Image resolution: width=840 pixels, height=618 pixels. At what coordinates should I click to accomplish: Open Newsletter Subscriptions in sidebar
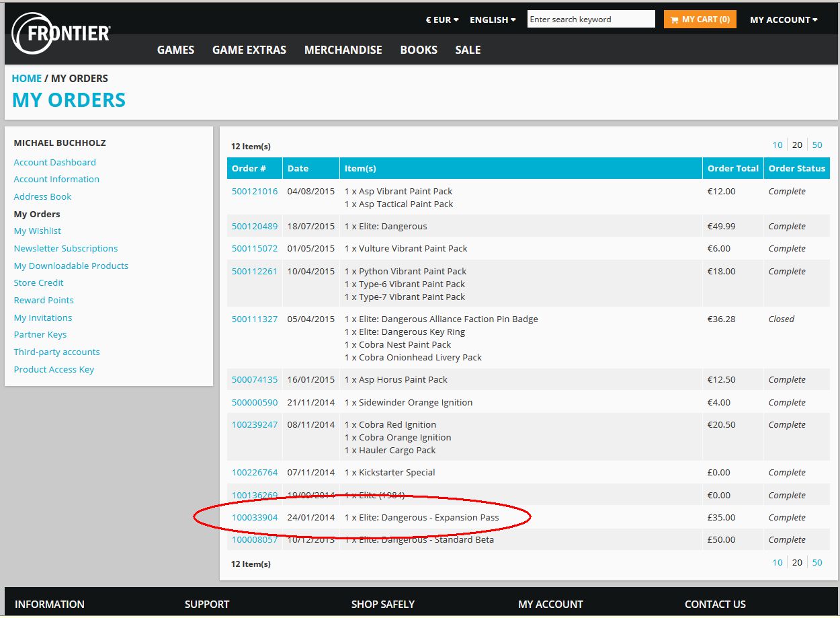[x=66, y=248]
